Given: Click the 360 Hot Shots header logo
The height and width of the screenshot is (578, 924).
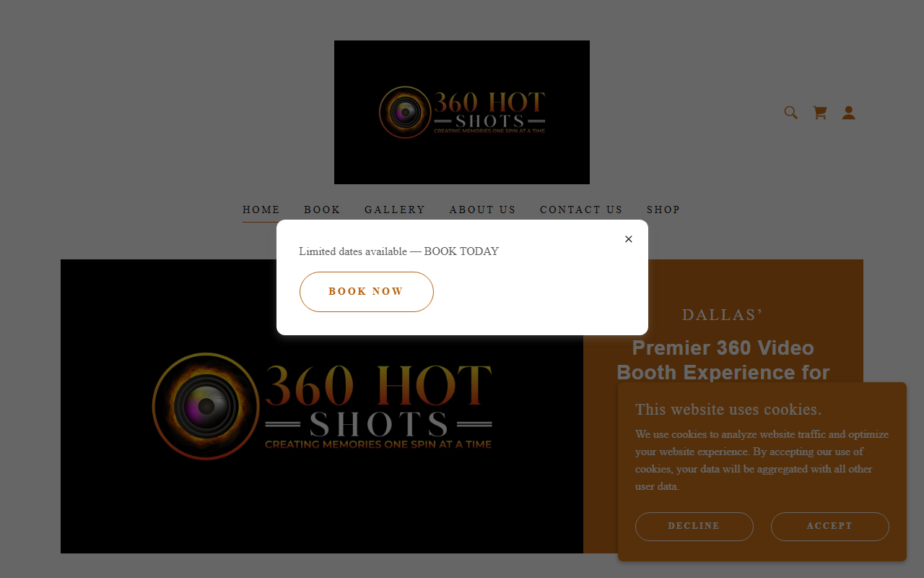Looking at the screenshot, I should (462, 112).
